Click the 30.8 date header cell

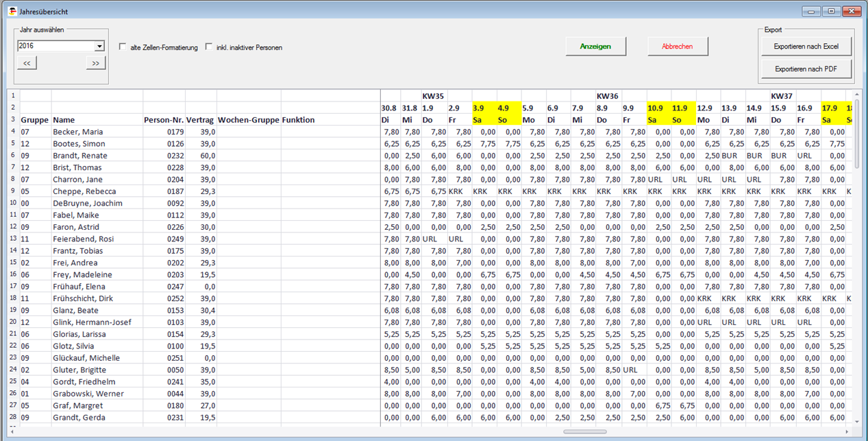(389, 108)
